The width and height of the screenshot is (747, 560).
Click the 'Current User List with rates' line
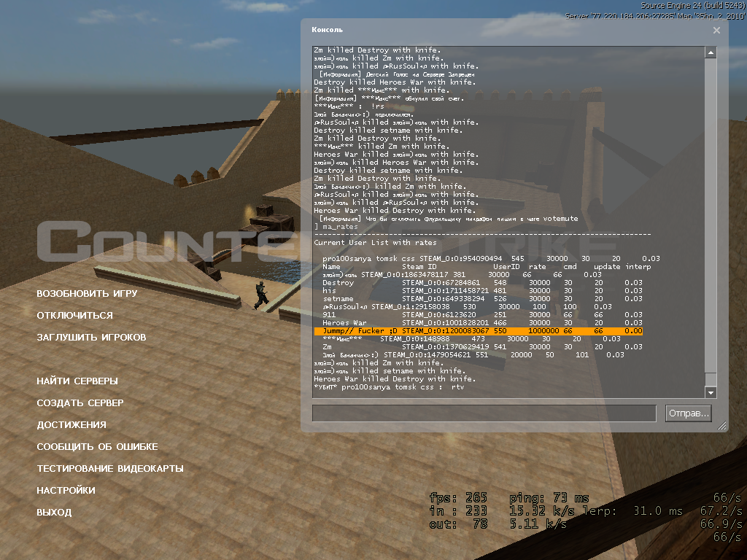pos(376,242)
